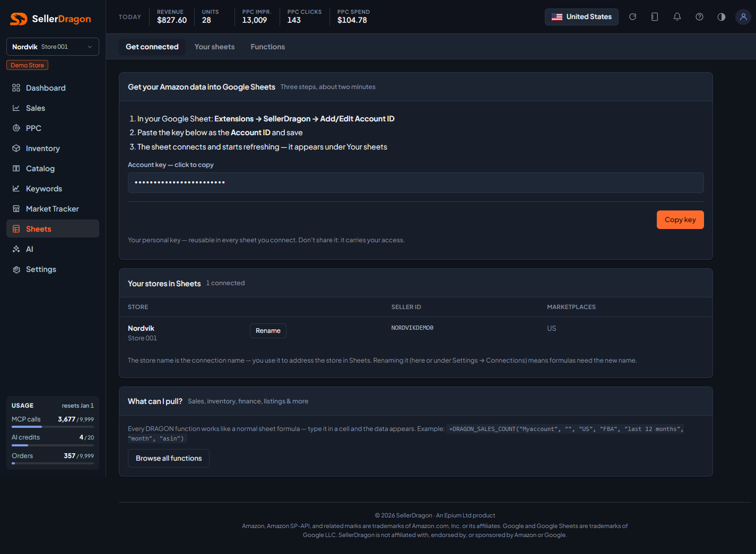Click the Demo Store badge

coord(27,65)
